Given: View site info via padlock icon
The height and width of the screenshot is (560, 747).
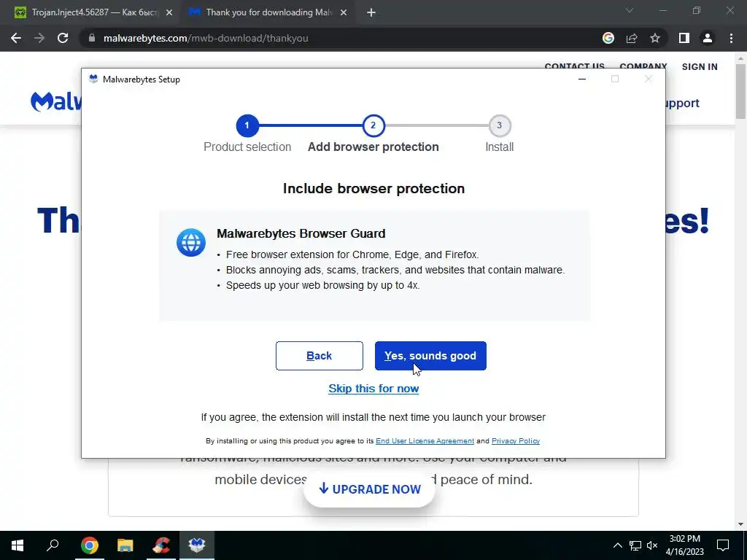Looking at the screenshot, I should click(x=92, y=38).
